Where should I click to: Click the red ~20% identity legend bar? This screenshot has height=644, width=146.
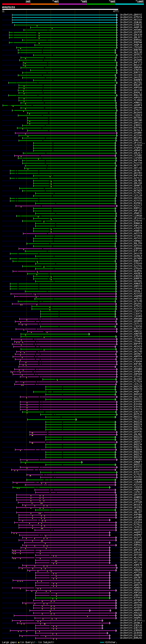pos(16,4)
